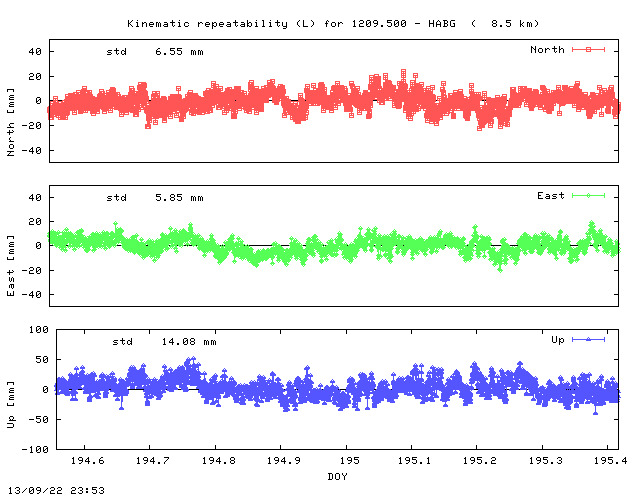Image resolution: width=640 pixels, height=496 pixels.
Task: Click x-axis tick label "195.4"
Action: (x=611, y=461)
